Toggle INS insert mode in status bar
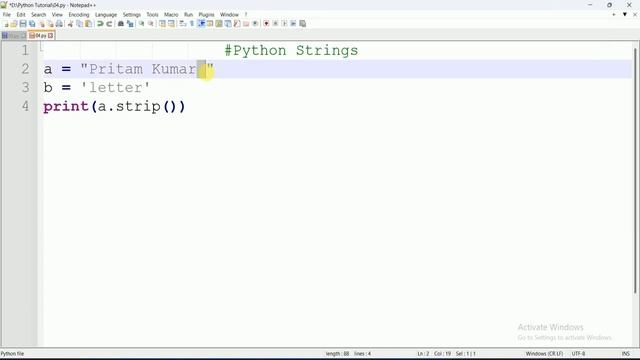The width and height of the screenshot is (640, 360). point(625,353)
